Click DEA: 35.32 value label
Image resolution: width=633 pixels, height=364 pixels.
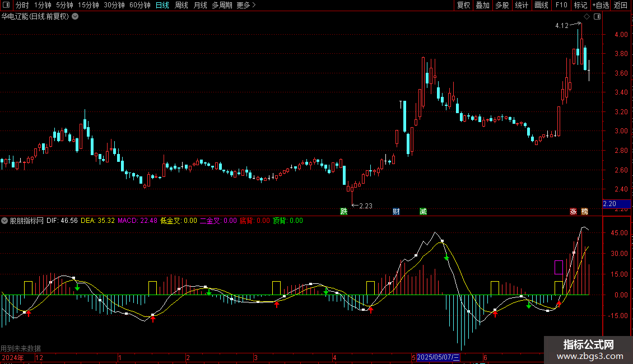97,221
